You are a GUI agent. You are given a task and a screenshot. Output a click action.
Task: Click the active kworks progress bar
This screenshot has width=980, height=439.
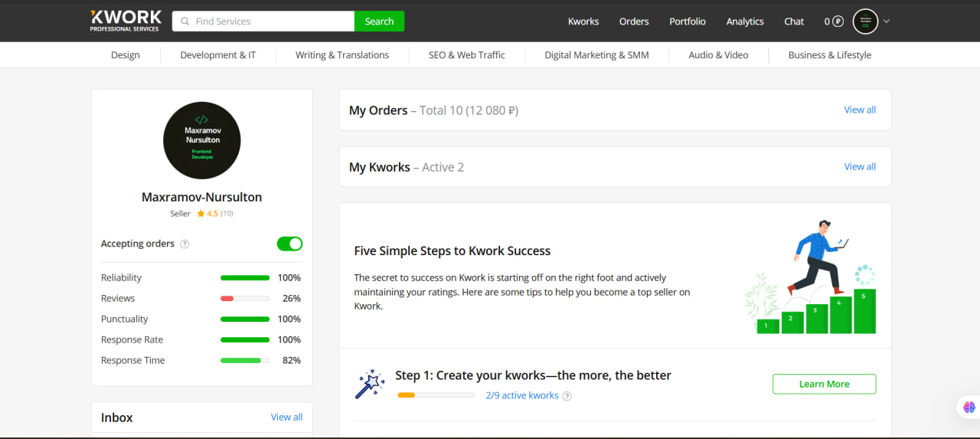[436, 395]
